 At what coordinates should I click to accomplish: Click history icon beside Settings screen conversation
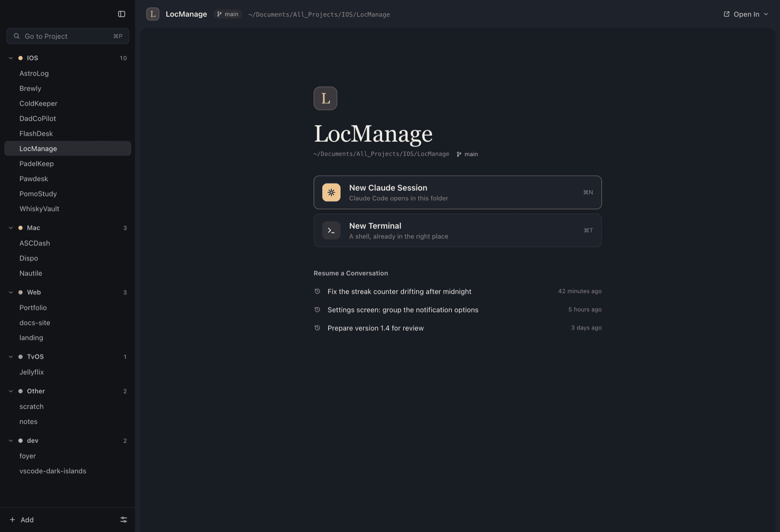[x=317, y=309]
